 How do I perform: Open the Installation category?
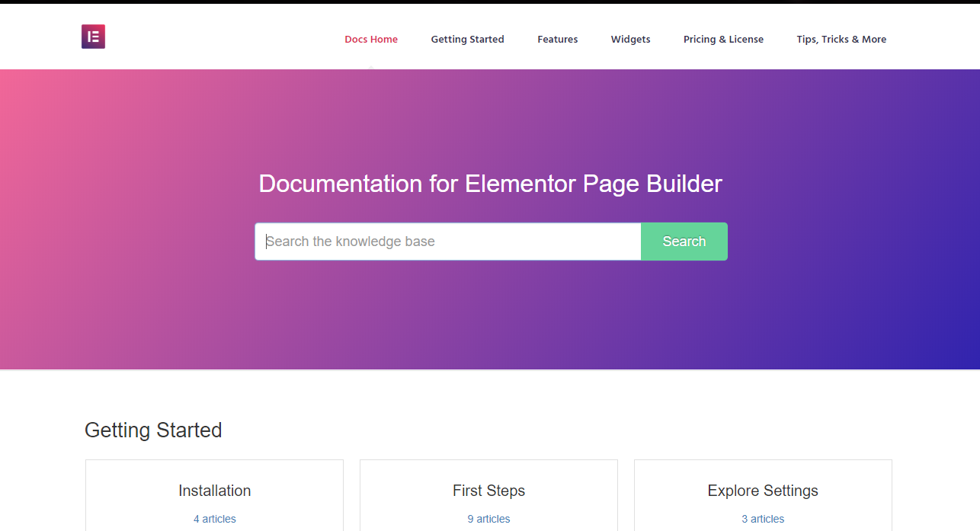point(214,491)
